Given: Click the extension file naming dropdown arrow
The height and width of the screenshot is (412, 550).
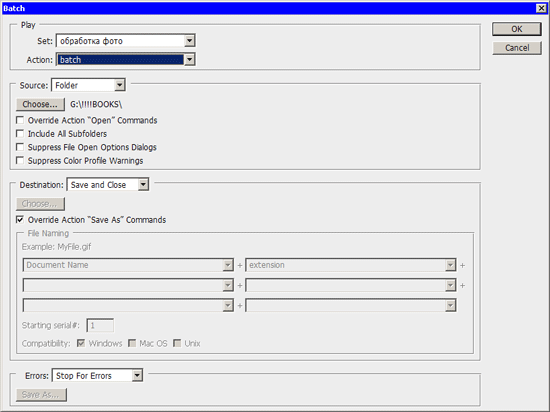Looking at the screenshot, I should click(450, 265).
